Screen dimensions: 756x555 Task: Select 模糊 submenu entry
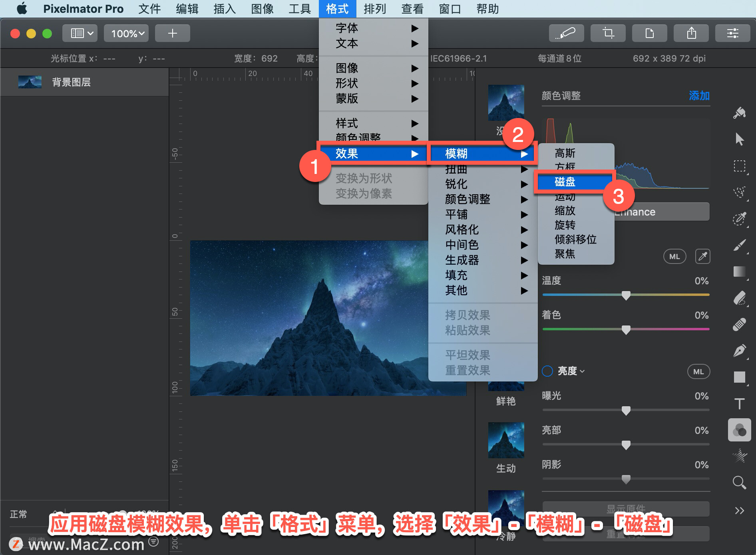pyautogui.click(x=483, y=154)
